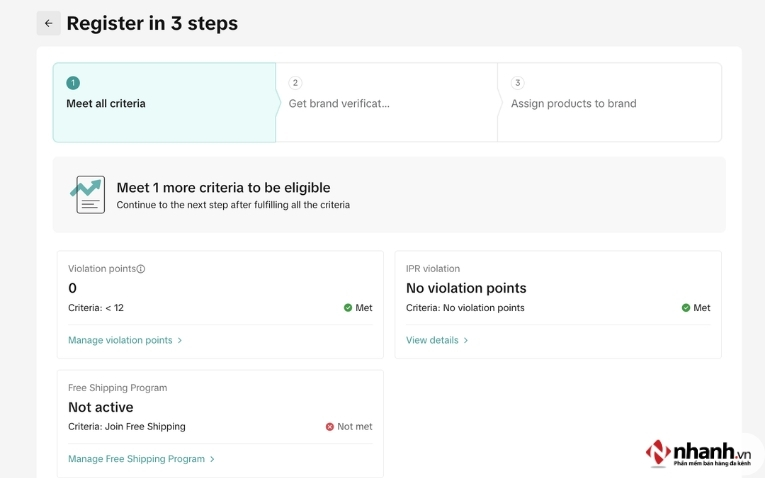
Task: Open View details for IPR violation
Action: [x=432, y=340]
